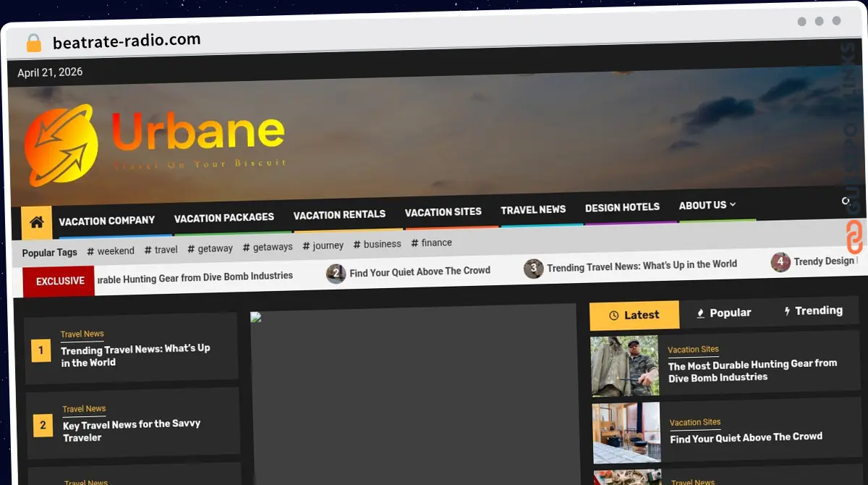Switch to the Trending tab

(x=813, y=311)
